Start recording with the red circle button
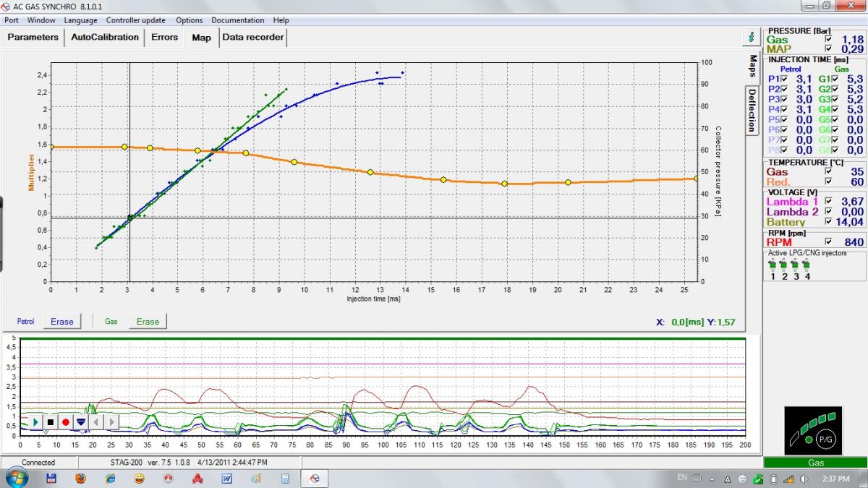868x488 pixels. (65, 421)
